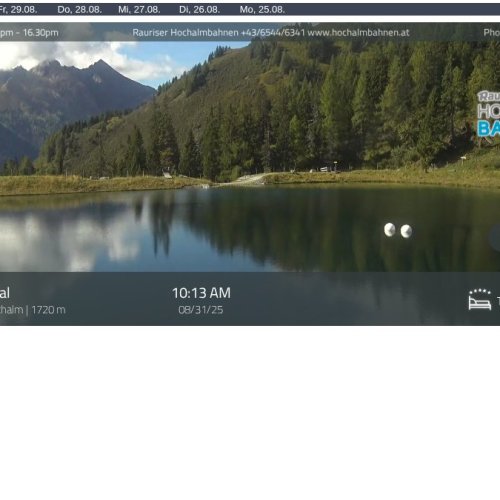
Task: Select the Mo. 25.08. date tab
Action: tap(262, 10)
